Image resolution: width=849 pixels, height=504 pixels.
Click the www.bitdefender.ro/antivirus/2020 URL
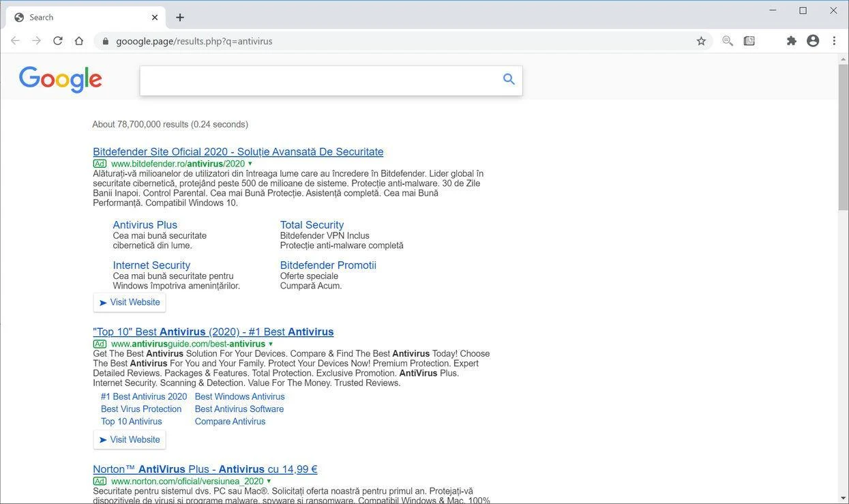(178, 164)
